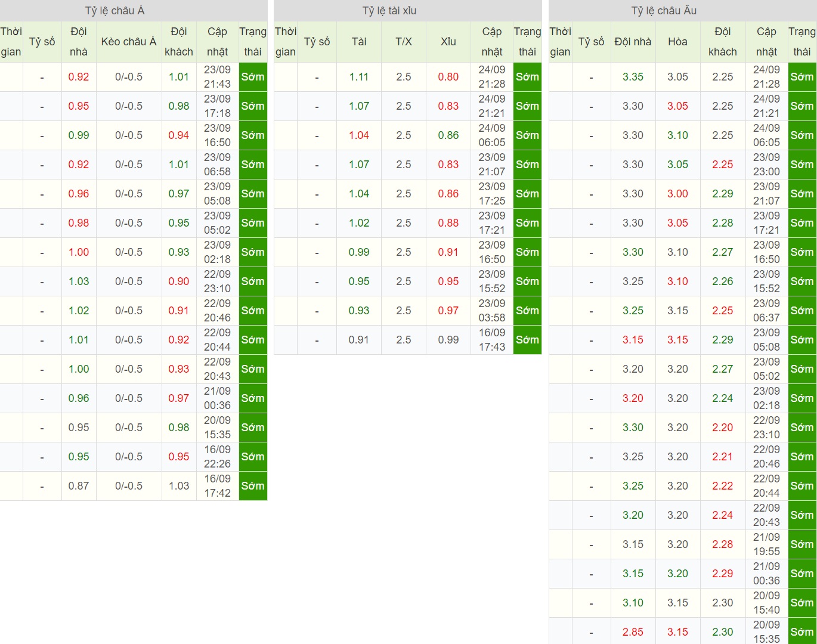Click the 0/-0.5 handicap in Asian row 23/09 21:43

(129, 77)
